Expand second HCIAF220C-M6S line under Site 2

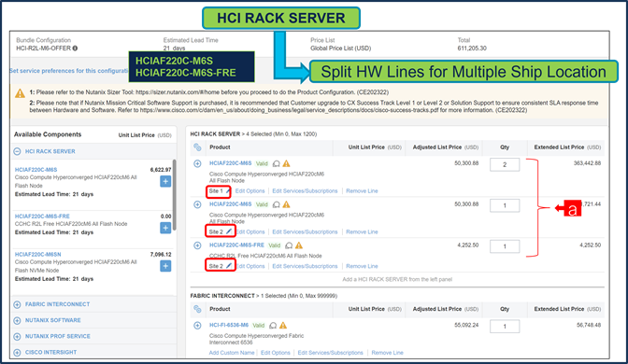point(197,204)
